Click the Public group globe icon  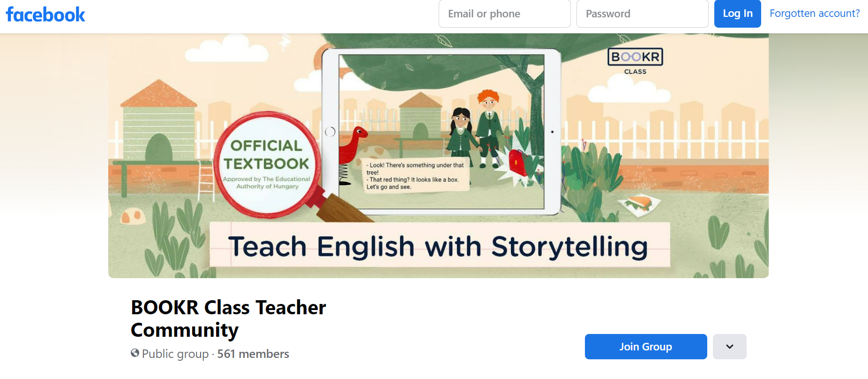click(x=135, y=353)
